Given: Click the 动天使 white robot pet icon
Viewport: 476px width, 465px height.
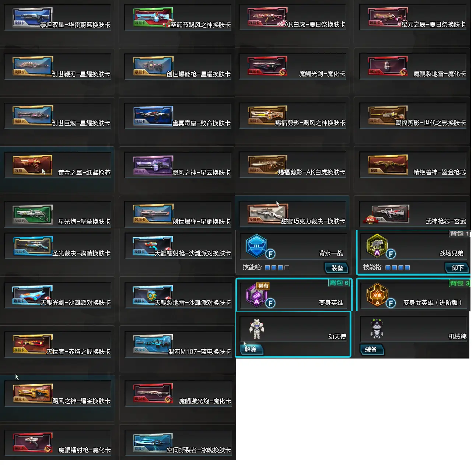Looking at the screenshot, I should tap(256, 329).
